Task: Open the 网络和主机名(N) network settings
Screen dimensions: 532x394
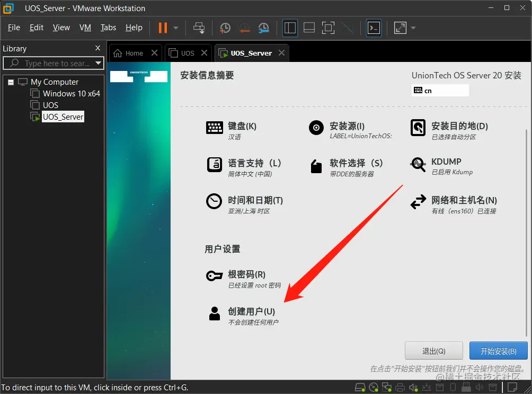Action: pos(454,204)
